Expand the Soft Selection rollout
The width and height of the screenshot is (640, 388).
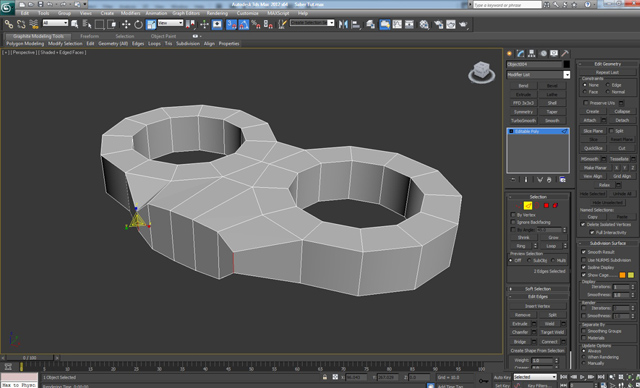[x=538, y=289]
